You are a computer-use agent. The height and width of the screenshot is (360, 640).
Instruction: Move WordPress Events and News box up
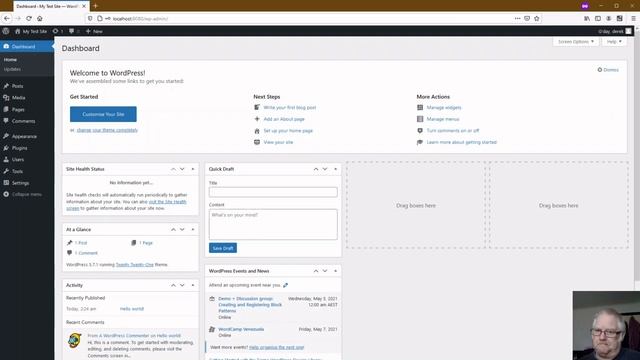(316, 271)
